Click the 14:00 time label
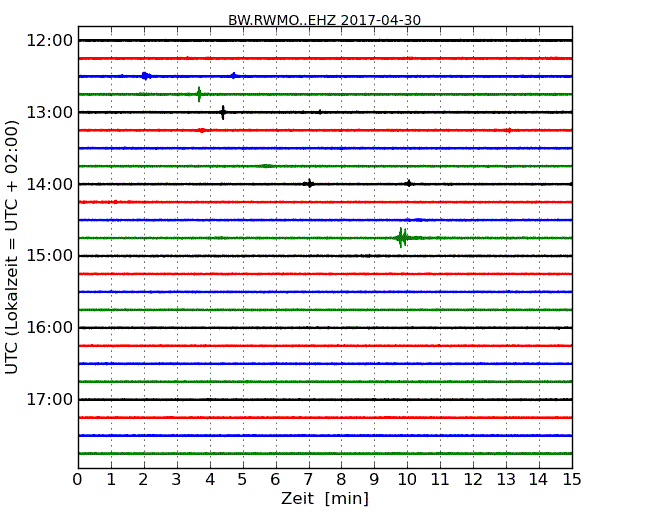Screen dimensions: 650x520 pyautogui.click(x=49, y=184)
